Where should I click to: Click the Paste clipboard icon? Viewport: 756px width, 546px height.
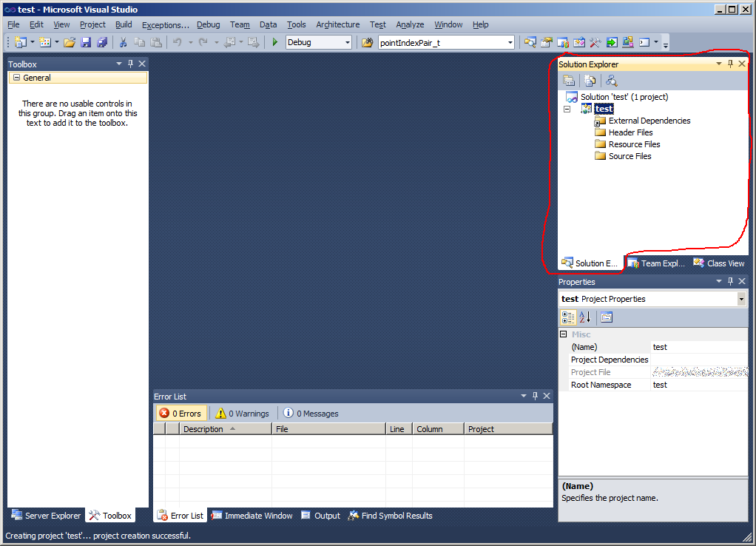click(x=156, y=42)
